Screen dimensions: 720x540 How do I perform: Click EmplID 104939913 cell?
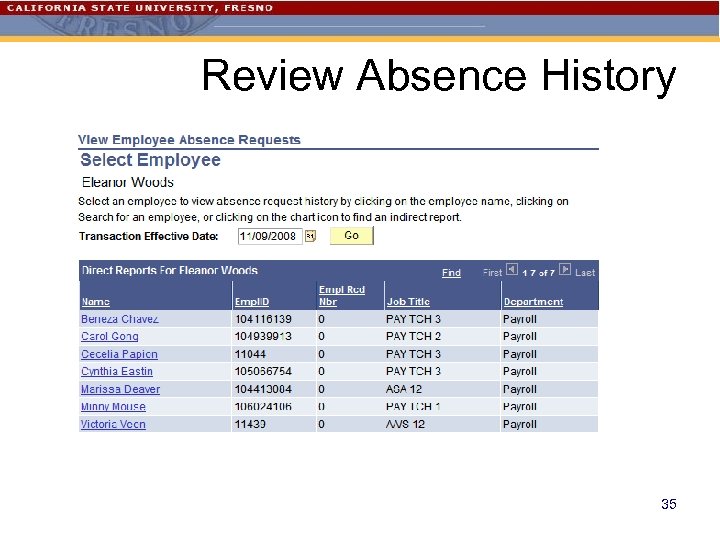[263, 336]
